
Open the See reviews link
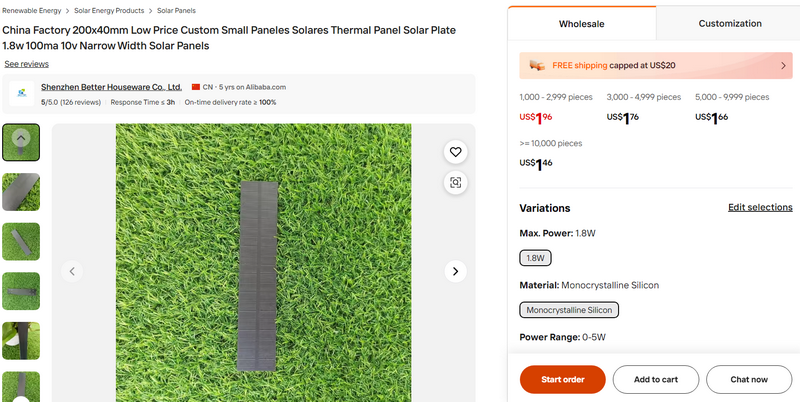click(27, 64)
